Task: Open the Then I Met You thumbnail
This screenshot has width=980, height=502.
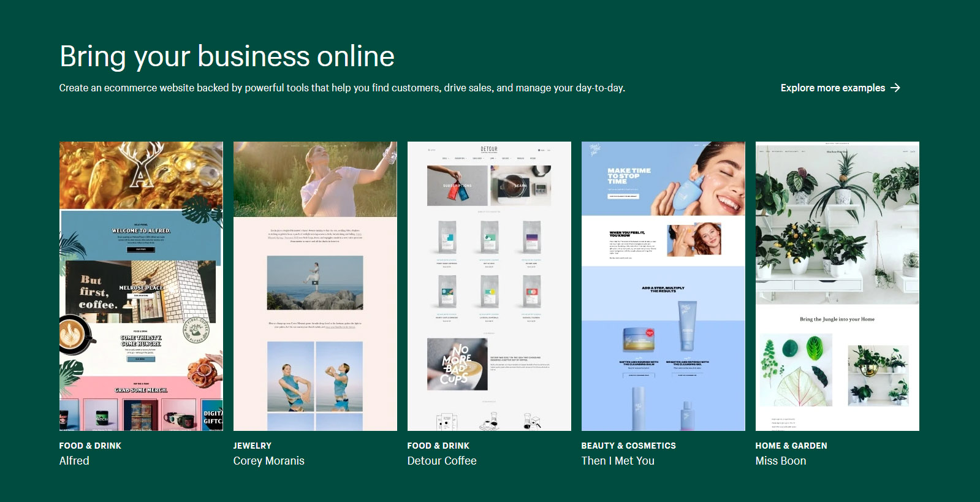Action: (663, 286)
